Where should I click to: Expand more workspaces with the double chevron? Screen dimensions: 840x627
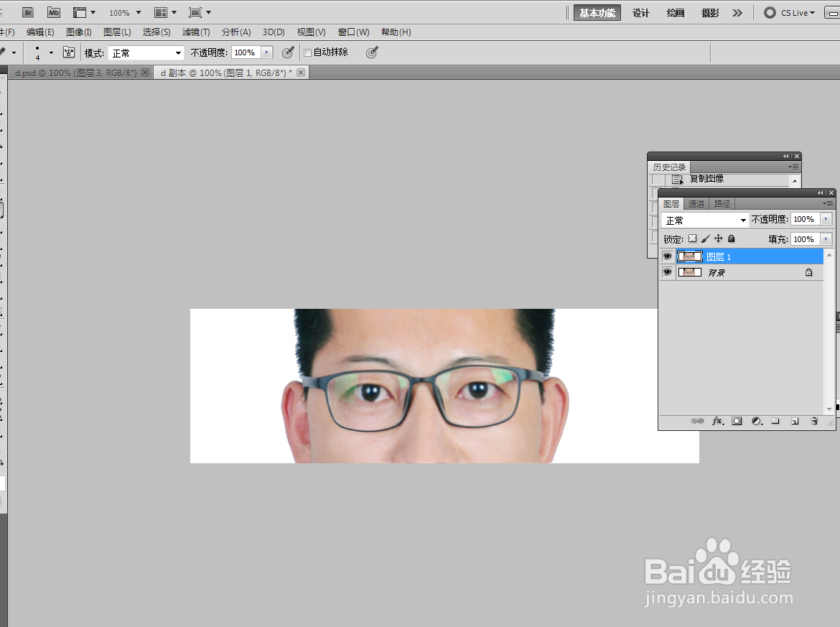point(737,13)
